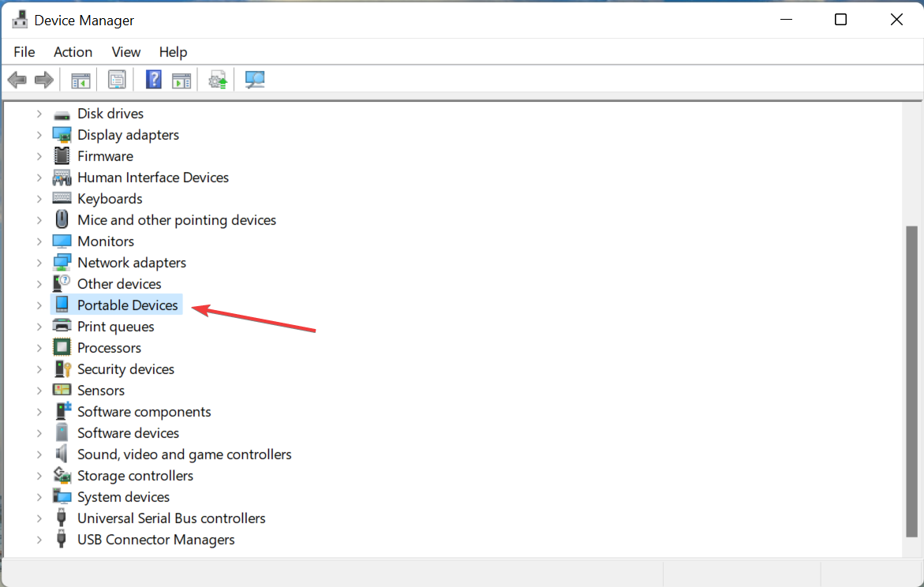Select the USB Connector Managers label

point(156,539)
